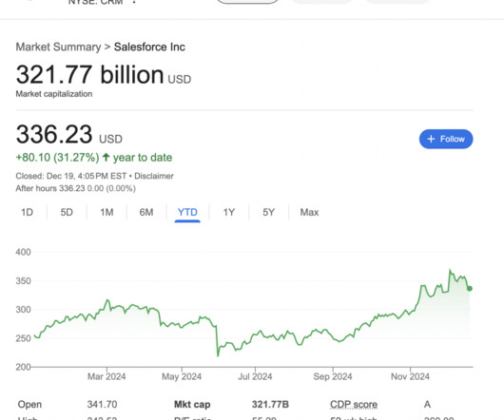Click the After hours 336.23 line
Image resolution: width=504 pixels, height=420 pixels.
75,188
